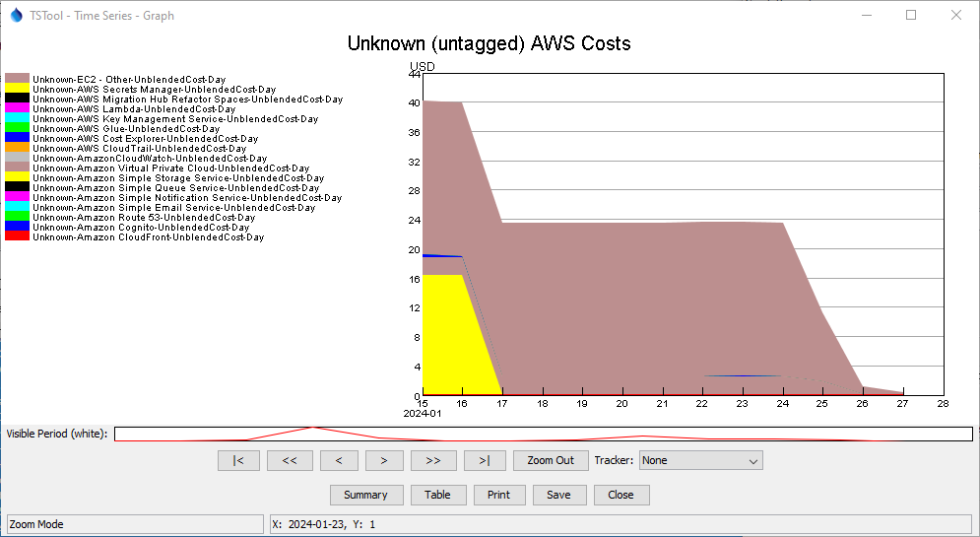Page forward with the >> button
Image resolution: width=980 pixels, height=537 pixels.
click(433, 461)
